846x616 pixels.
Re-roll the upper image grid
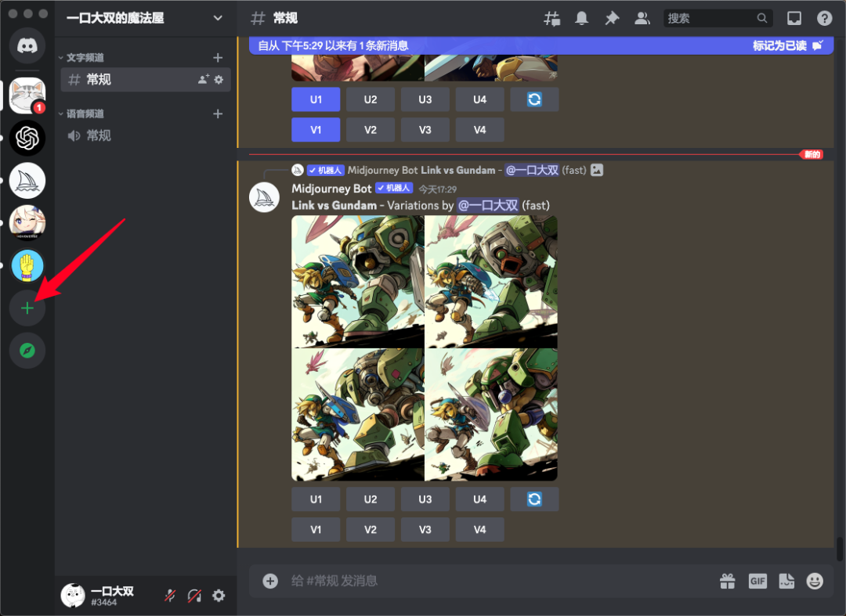(x=535, y=99)
